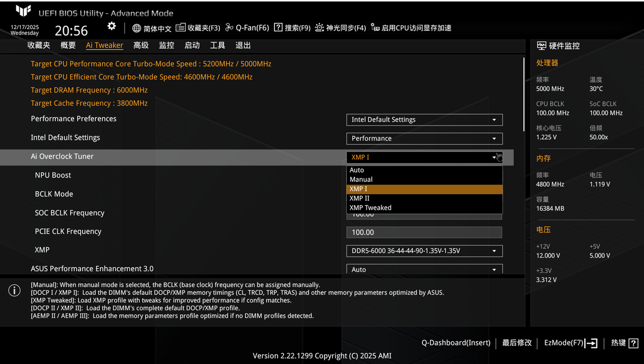Select highlighted XMP I list option

click(424, 189)
